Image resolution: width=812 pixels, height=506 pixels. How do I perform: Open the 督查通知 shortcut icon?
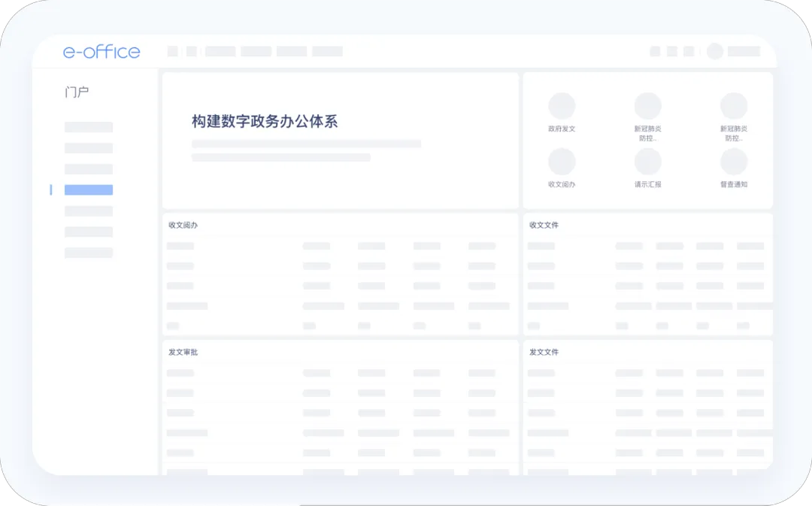pos(733,162)
